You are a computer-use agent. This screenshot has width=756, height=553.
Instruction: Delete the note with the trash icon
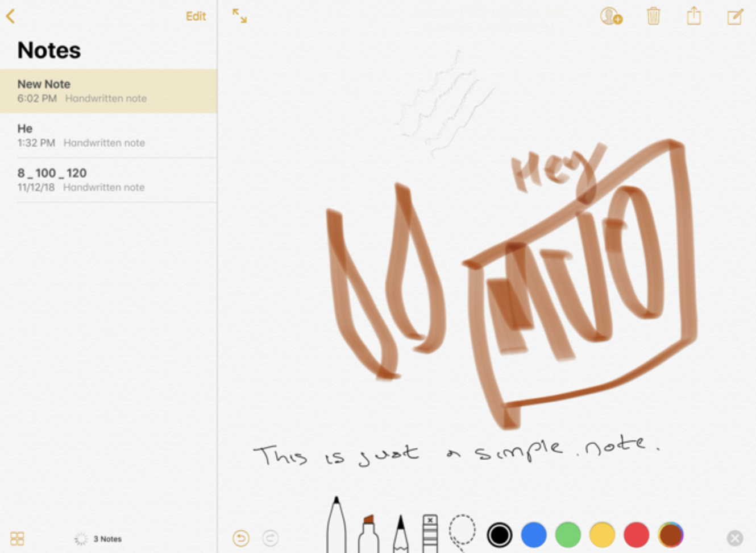point(654,16)
